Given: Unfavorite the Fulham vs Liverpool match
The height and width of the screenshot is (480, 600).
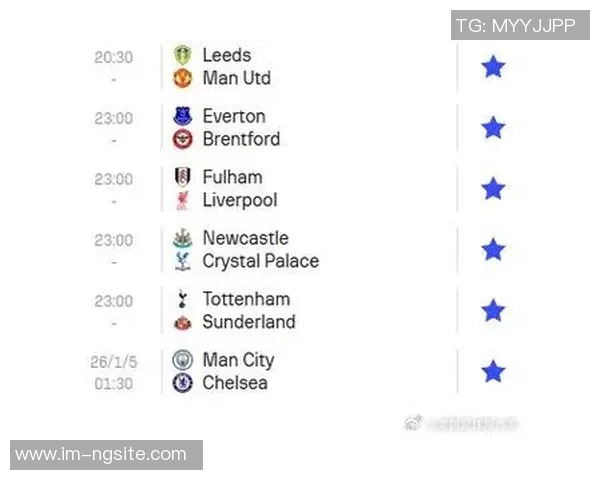Looking at the screenshot, I should [x=493, y=189].
